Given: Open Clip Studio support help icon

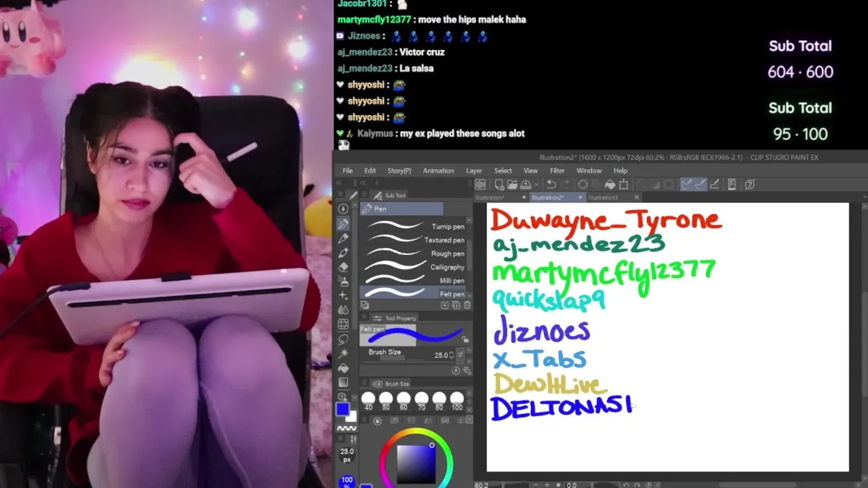Looking at the screenshot, I should [x=750, y=184].
